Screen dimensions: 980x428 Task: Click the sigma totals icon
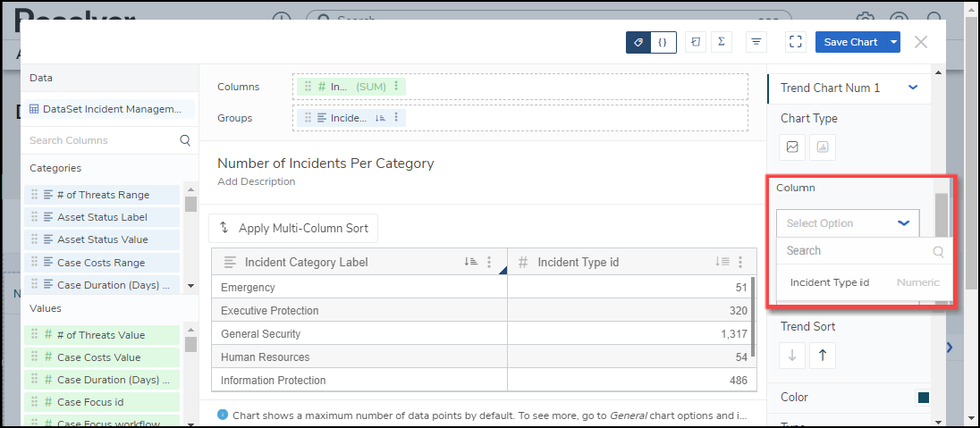point(721,42)
